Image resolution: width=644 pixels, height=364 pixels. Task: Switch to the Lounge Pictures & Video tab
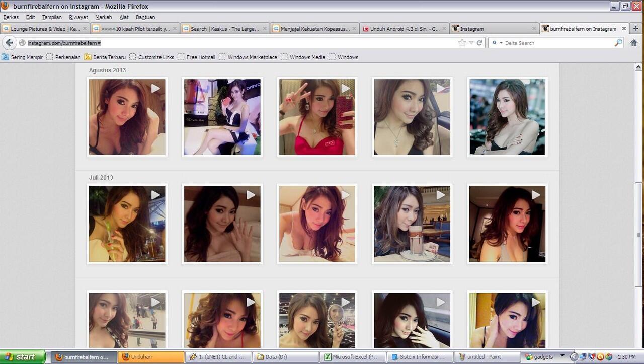[x=44, y=29]
